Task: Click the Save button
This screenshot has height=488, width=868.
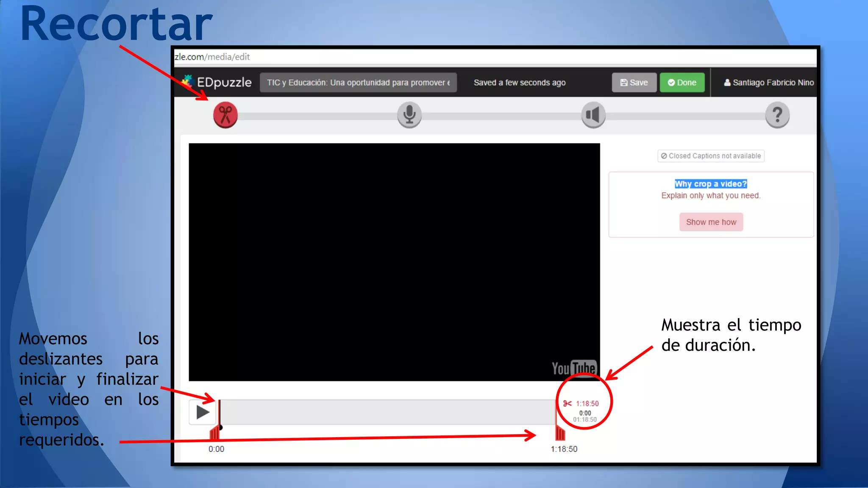Action: click(x=634, y=83)
